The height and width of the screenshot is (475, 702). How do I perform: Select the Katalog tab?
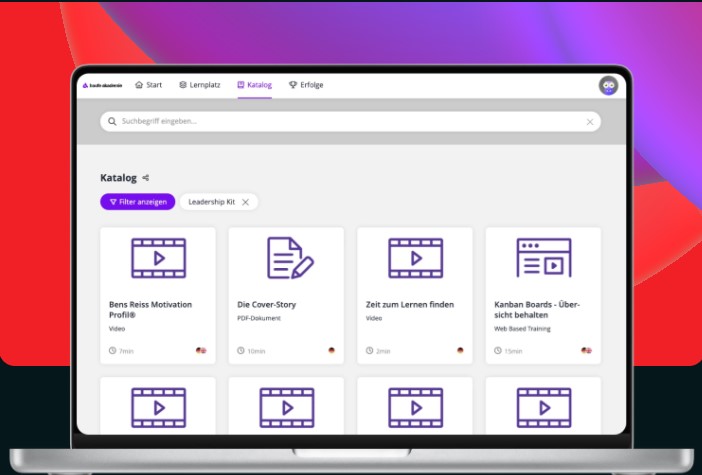click(254, 86)
